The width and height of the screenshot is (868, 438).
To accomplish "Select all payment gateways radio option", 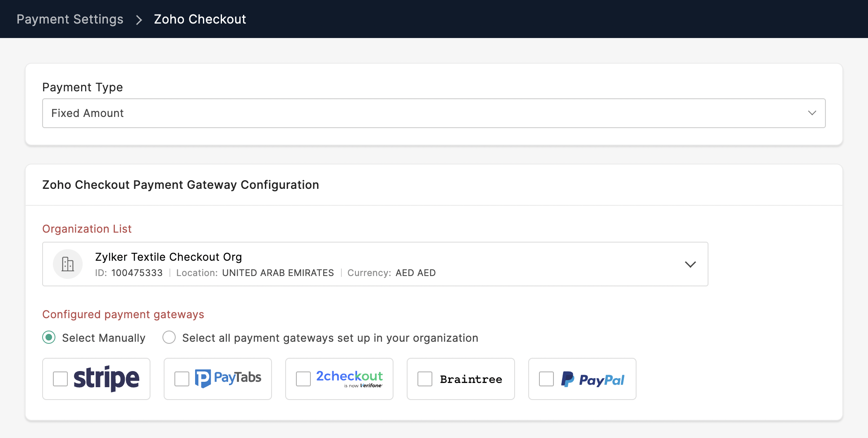I will click(x=169, y=338).
